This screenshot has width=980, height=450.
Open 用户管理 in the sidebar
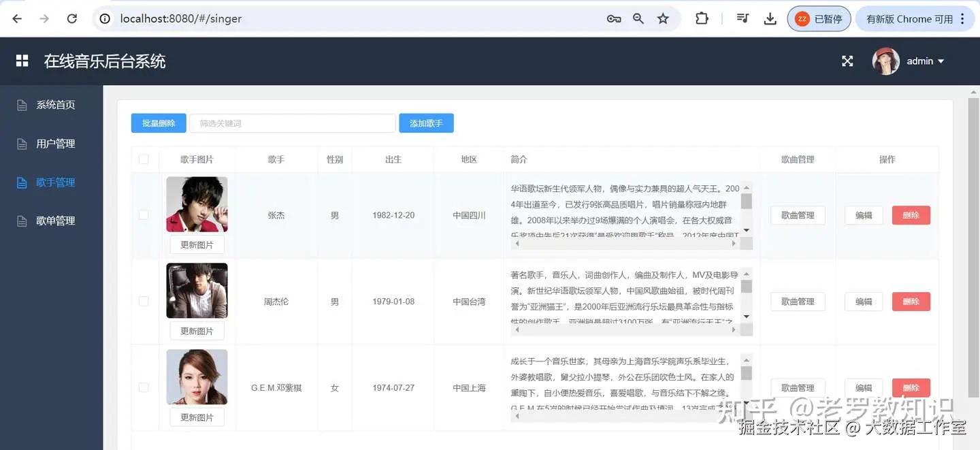pos(56,144)
